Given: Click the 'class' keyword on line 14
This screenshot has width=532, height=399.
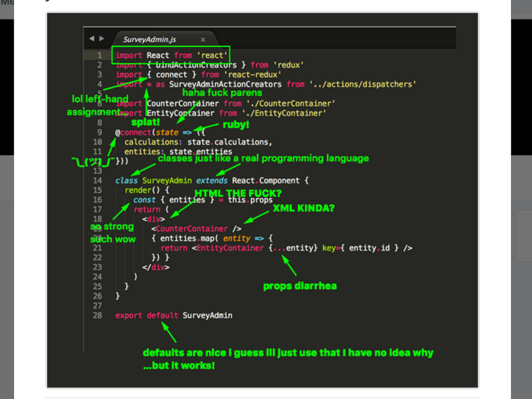Looking at the screenshot, I should (126, 181).
